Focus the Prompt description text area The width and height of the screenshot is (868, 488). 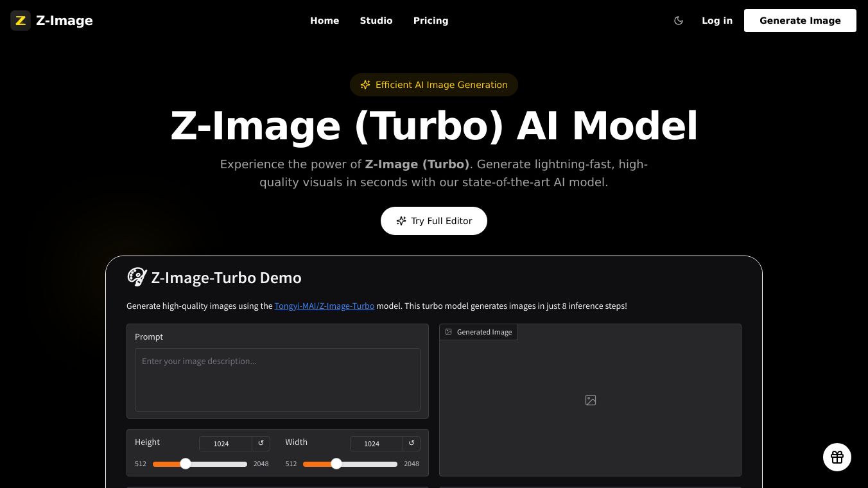[277, 379]
